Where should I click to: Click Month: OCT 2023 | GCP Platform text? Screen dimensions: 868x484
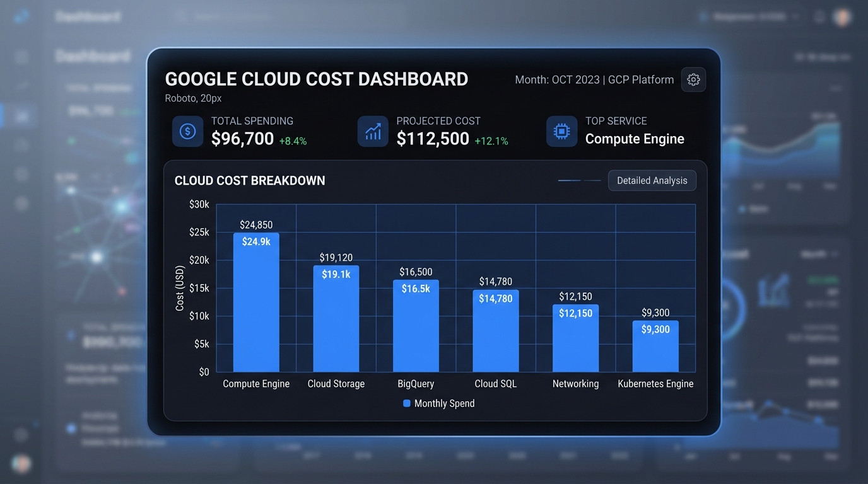coord(594,80)
